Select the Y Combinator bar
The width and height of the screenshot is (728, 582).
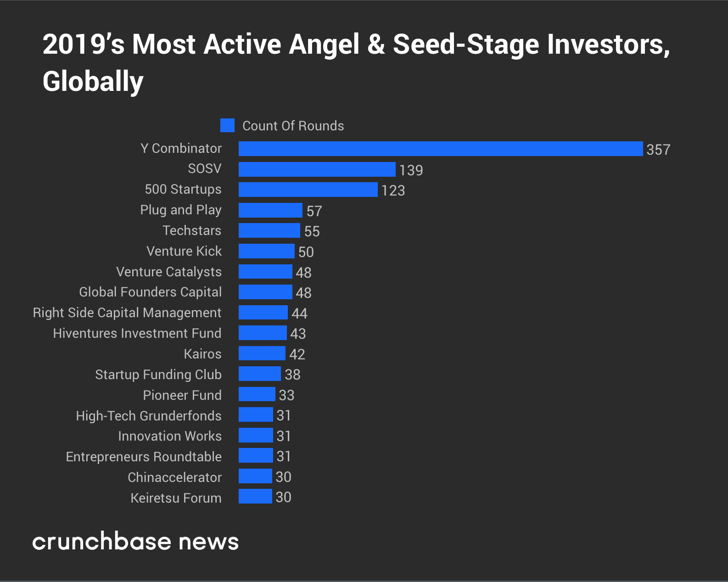tap(441, 149)
